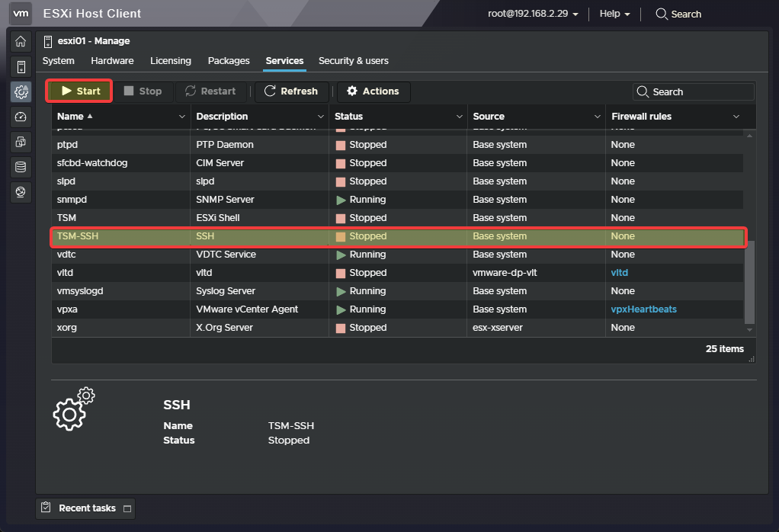
Task: Open the Host home sidebar icon
Action: [x=21, y=42]
